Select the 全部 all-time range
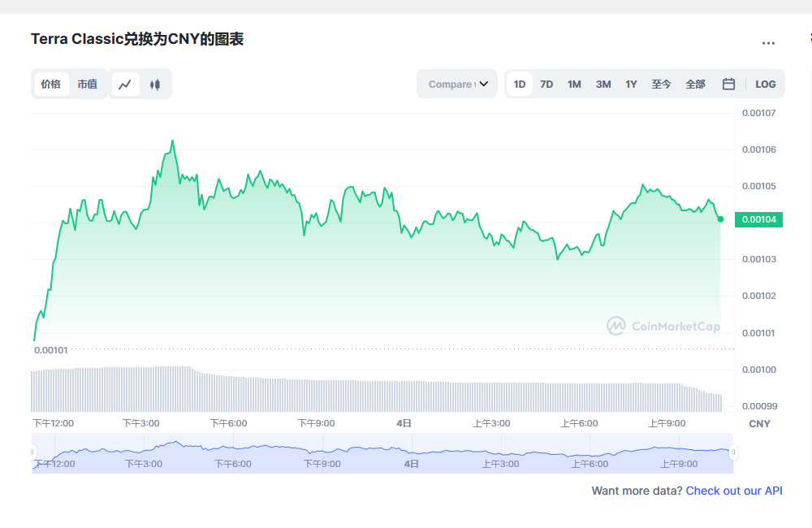Image resolution: width=812 pixels, height=528 pixels. click(696, 84)
